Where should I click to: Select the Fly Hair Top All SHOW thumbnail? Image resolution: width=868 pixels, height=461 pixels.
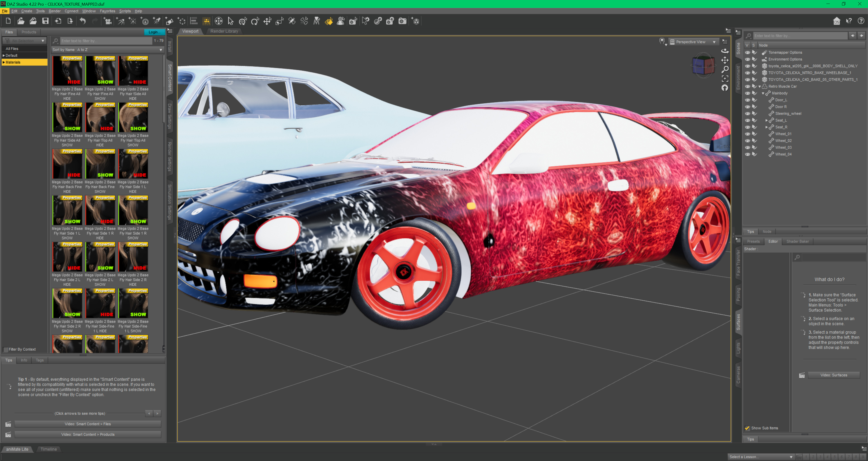click(x=133, y=117)
